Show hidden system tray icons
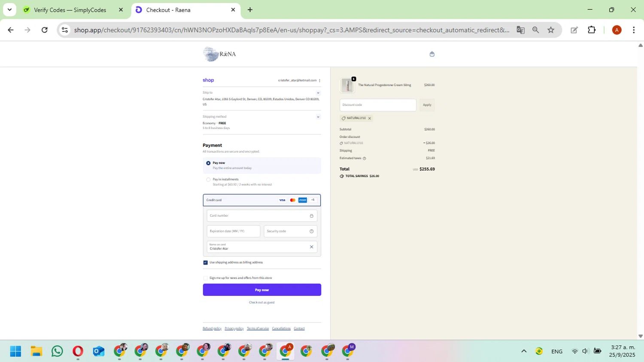 [524, 351]
